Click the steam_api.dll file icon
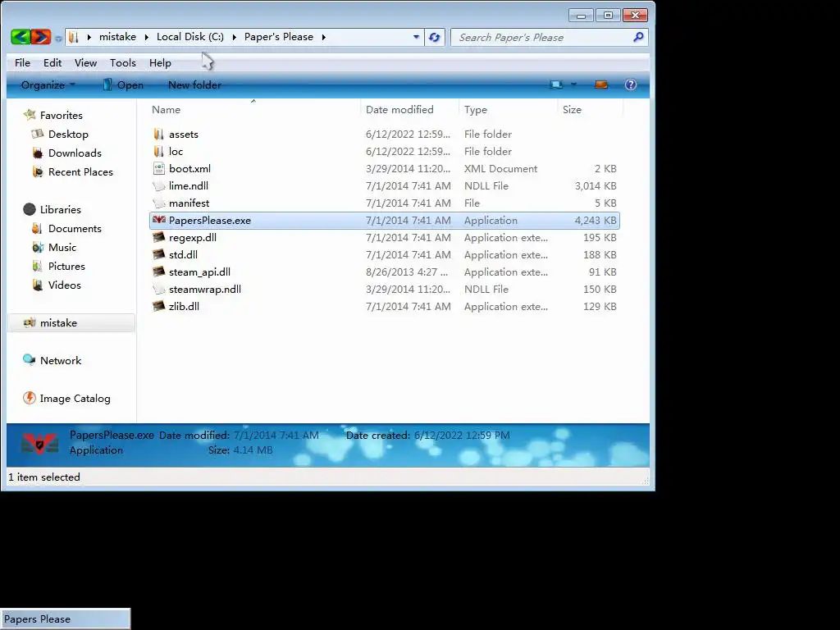 pyautogui.click(x=158, y=272)
